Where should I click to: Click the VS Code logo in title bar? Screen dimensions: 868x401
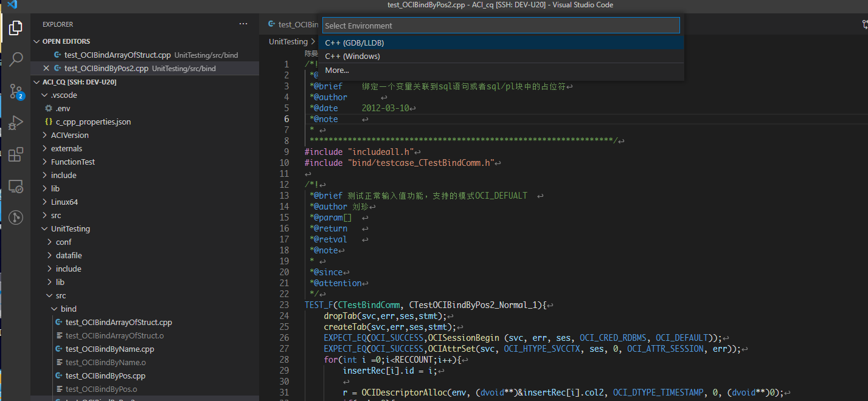pyautogui.click(x=12, y=5)
